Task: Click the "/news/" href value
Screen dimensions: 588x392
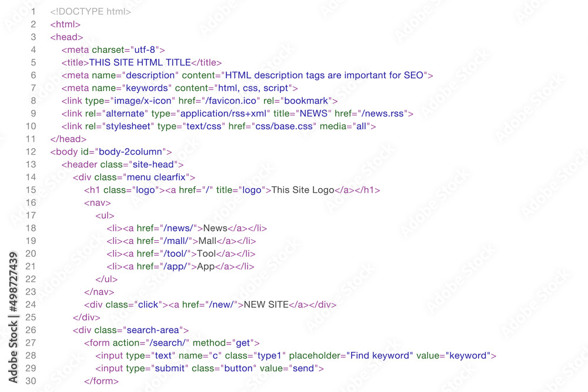Action: click(178, 228)
